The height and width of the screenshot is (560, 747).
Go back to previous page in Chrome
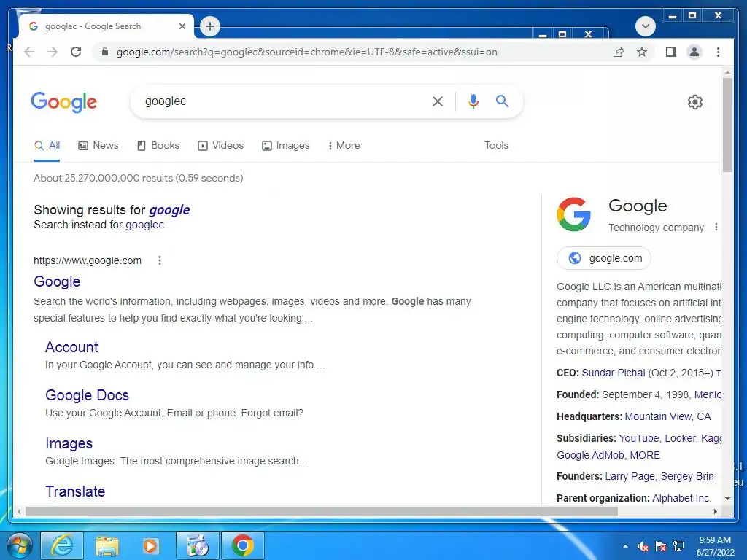tap(29, 52)
